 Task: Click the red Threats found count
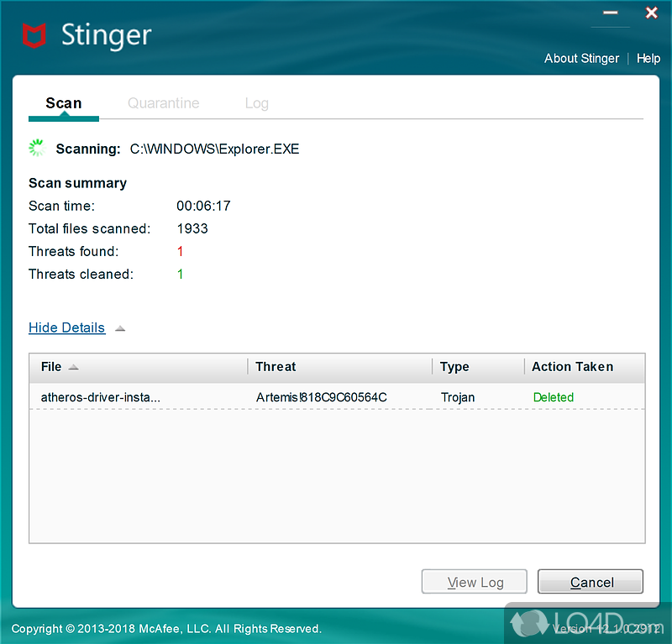coord(181,252)
